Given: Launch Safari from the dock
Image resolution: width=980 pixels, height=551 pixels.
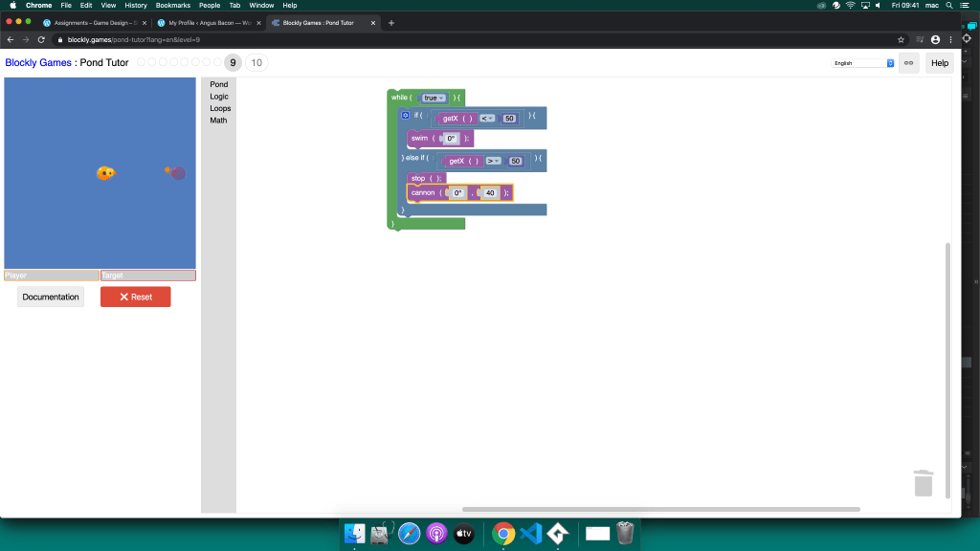Looking at the screenshot, I should [x=410, y=534].
